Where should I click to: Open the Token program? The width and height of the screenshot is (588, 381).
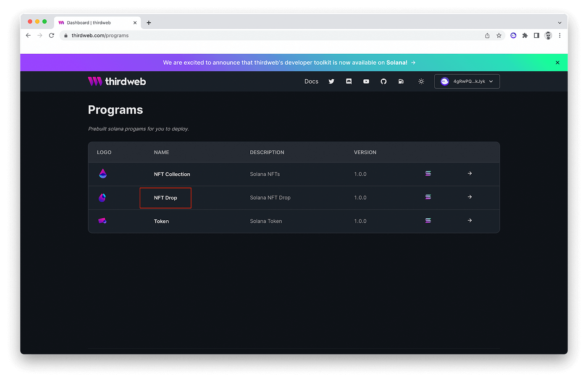coord(161,221)
